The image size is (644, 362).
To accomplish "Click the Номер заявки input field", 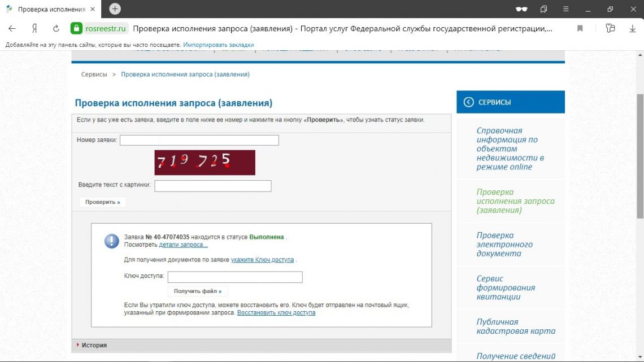I will pyautogui.click(x=199, y=140).
